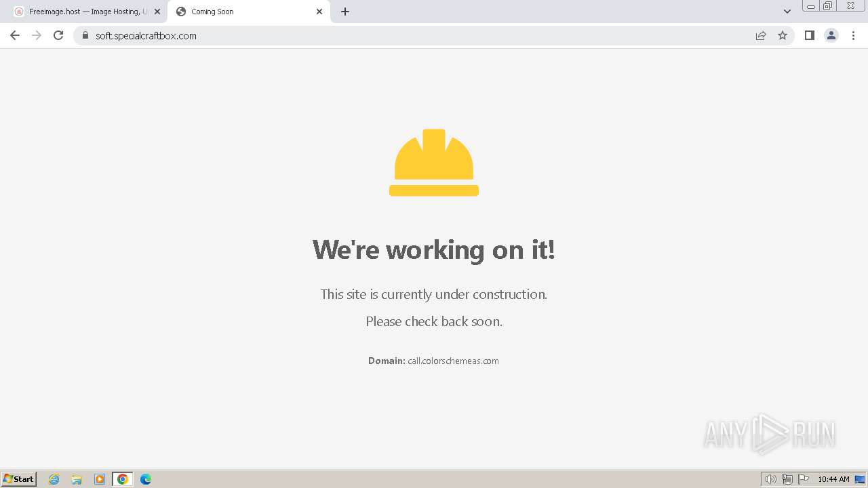Image resolution: width=868 pixels, height=488 pixels.
Task: Launch Internet Explorer from the taskbar
Action: pos(54,479)
